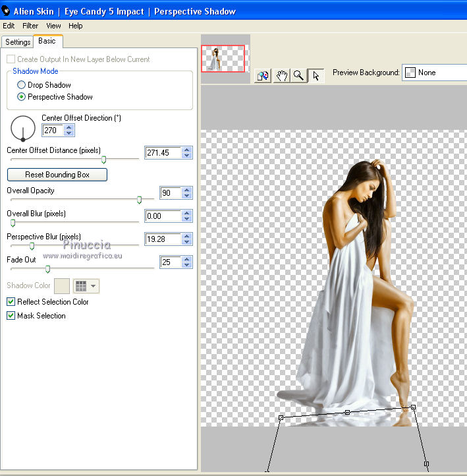Decrease Center Offset Distance value
467x476 pixels.
[x=187, y=155]
